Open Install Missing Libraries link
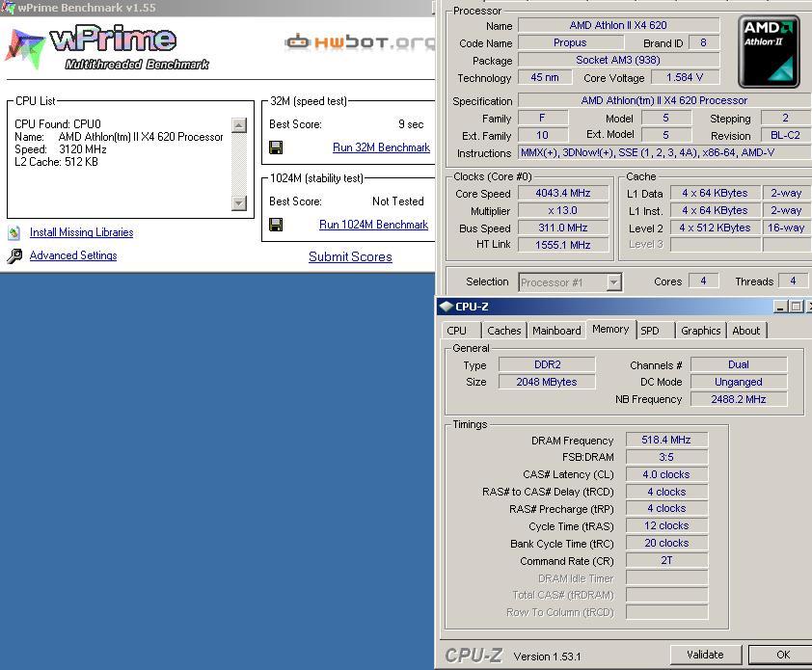Image resolution: width=812 pixels, height=670 pixels. pos(81,232)
